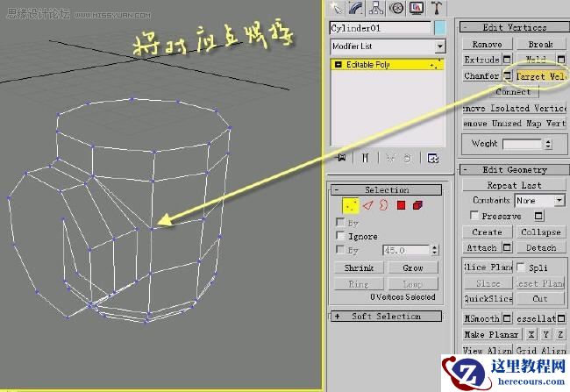Activate the Target Weld button
This screenshot has height=392, width=570.
pos(541,76)
